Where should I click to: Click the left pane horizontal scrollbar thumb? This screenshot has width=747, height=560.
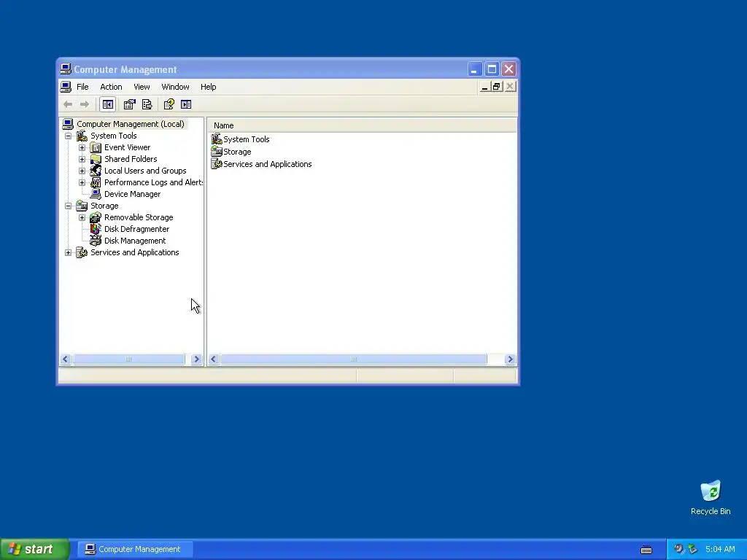point(128,359)
